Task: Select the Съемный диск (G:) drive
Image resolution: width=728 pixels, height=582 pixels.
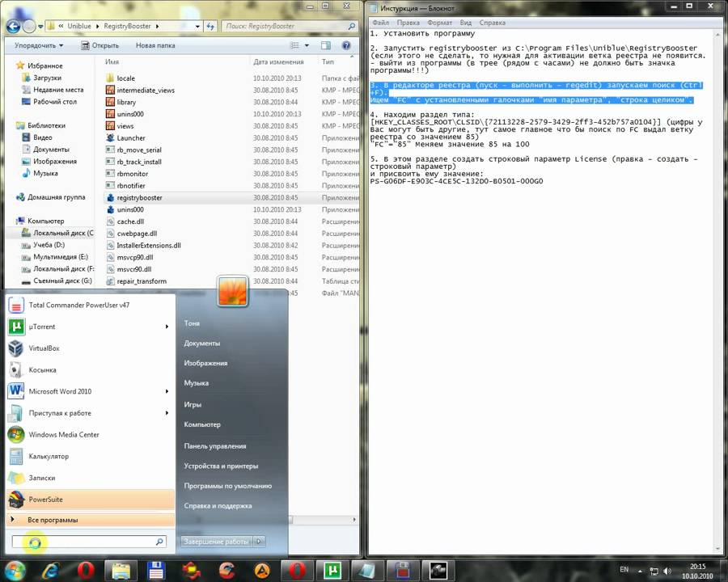Action: pyautogui.click(x=62, y=280)
